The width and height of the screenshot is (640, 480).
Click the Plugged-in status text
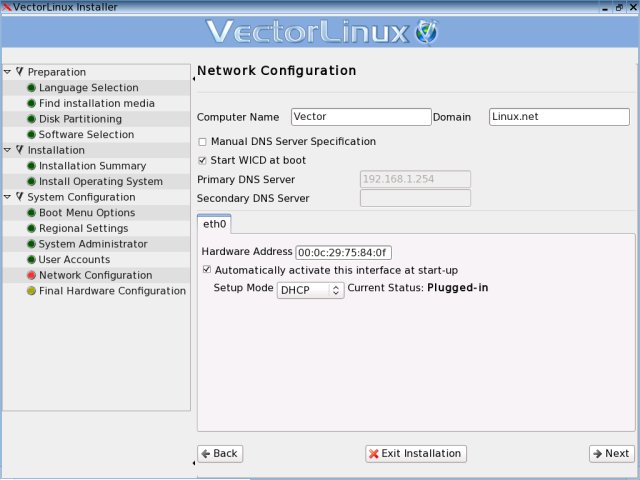coord(458,288)
